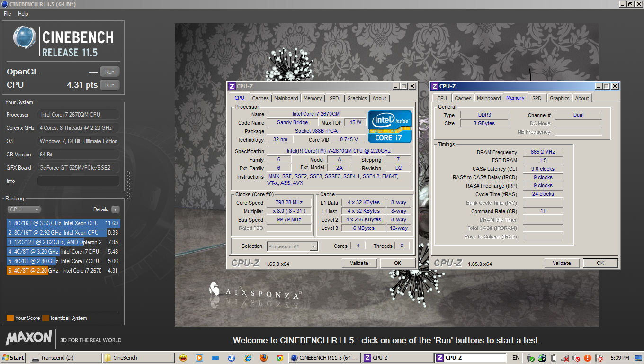The width and height of the screenshot is (644, 364).
Task: Click the Z icon in CPU window title
Action: point(232,86)
